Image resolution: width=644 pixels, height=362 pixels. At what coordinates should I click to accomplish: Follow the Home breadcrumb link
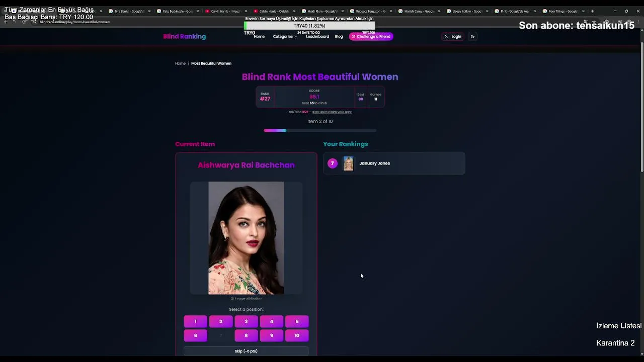tap(180, 63)
